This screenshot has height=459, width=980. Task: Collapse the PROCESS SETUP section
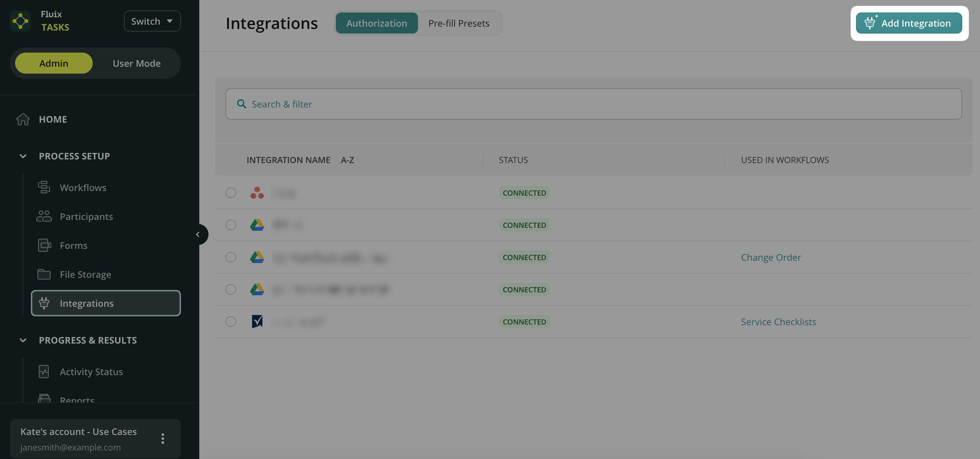point(23,156)
